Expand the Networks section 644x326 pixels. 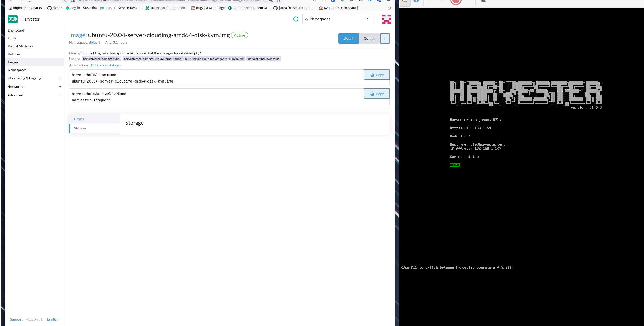click(34, 87)
